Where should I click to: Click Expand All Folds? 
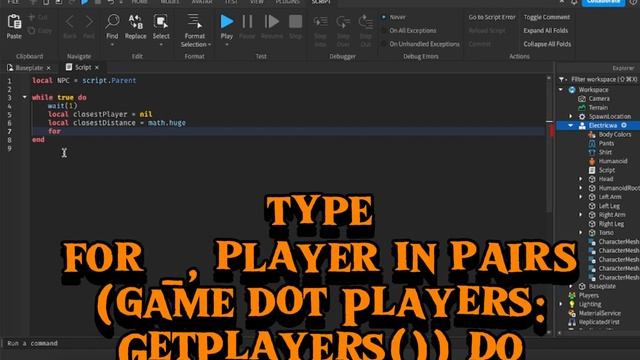pyautogui.click(x=545, y=31)
